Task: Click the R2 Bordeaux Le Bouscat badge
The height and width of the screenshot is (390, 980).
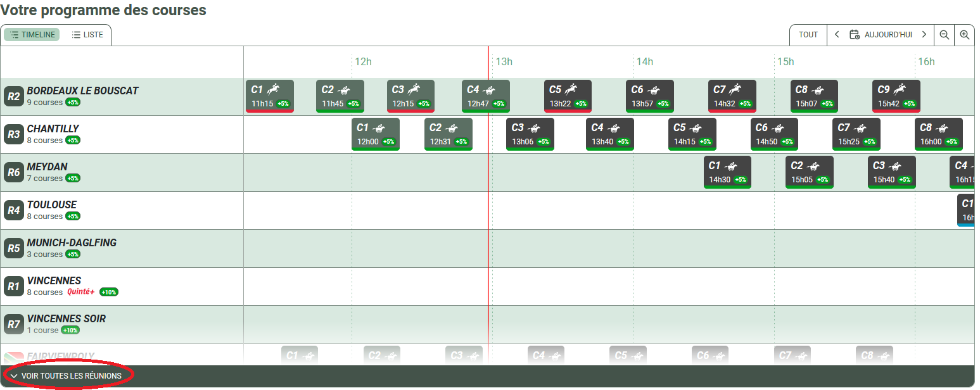Action: click(x=13, y=97)
